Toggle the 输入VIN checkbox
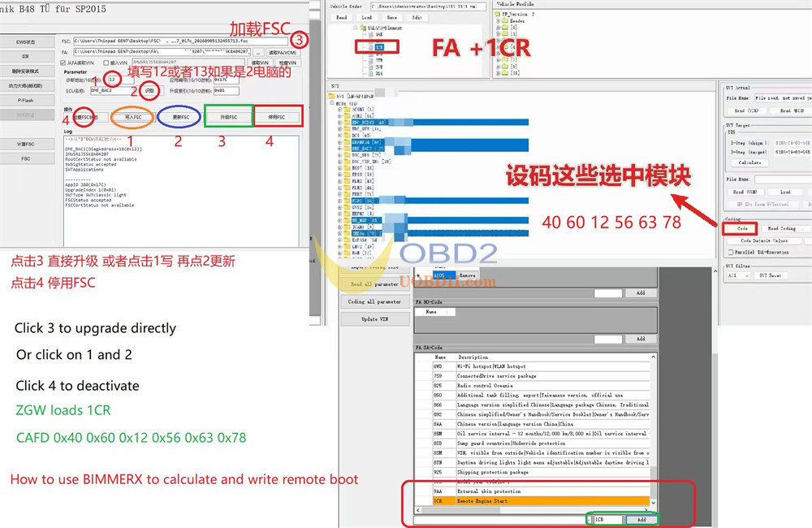 [106, 63]
